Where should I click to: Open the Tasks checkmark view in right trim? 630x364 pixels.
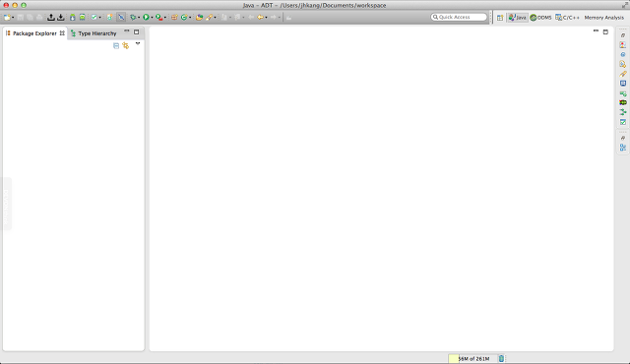[x=623, y=122]
